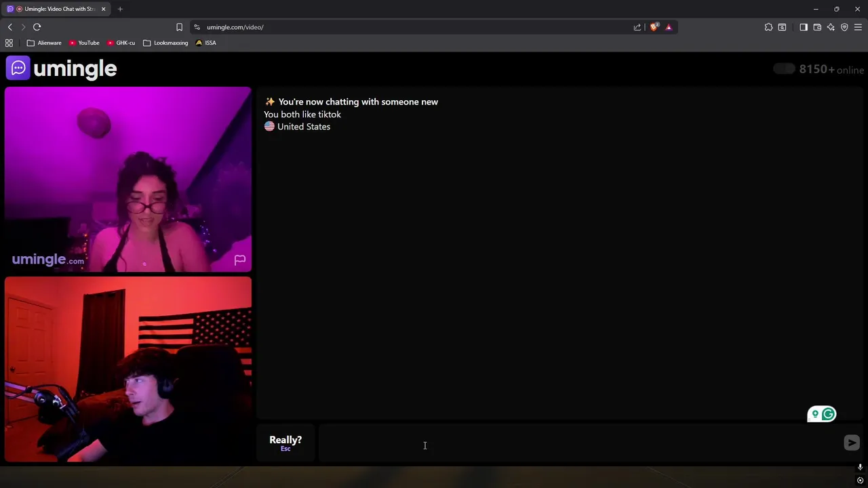Reload the Umingle page

click(x=37, y=27)
